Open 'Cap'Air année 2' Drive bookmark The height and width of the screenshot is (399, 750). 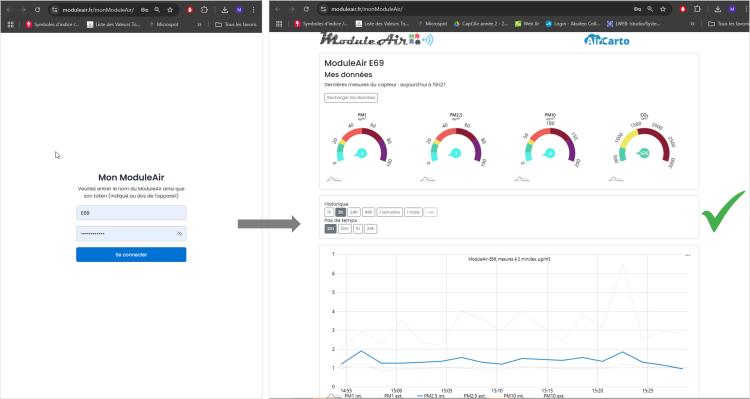tap(480, 23)
